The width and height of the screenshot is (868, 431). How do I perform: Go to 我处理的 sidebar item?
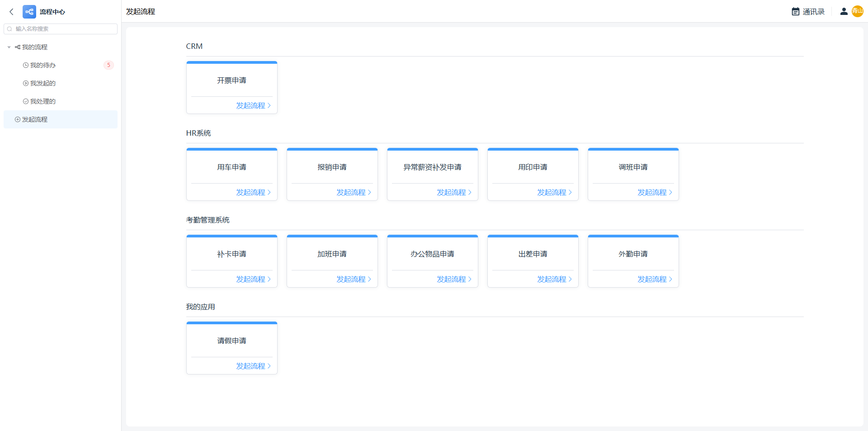pos(43,101)
